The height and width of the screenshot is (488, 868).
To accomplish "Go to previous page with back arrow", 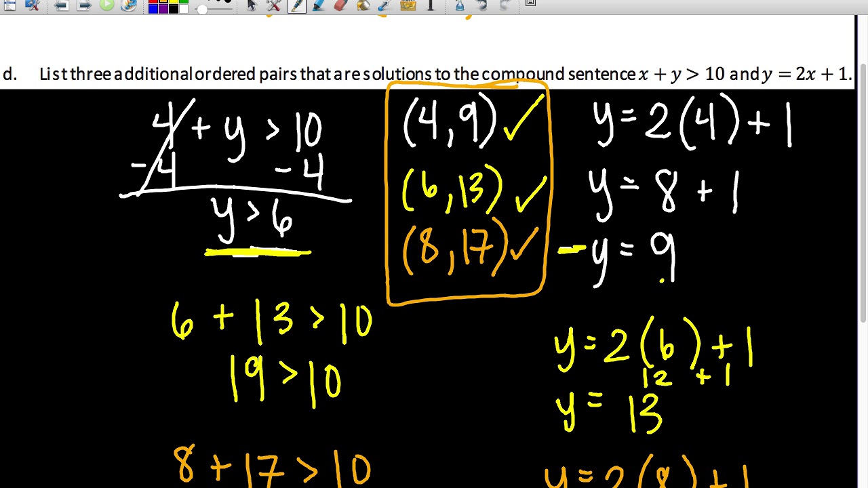I will [x=61, y=5].
